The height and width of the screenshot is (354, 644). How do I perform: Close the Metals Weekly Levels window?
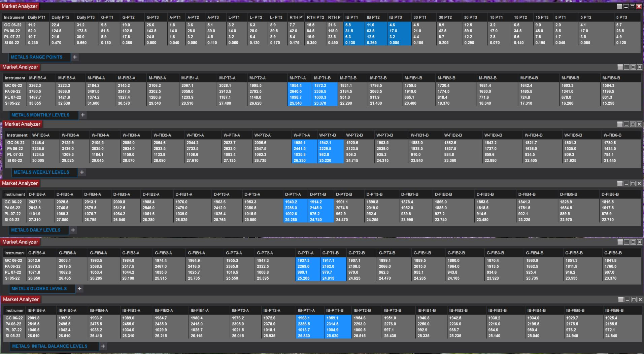click(639, 124)
